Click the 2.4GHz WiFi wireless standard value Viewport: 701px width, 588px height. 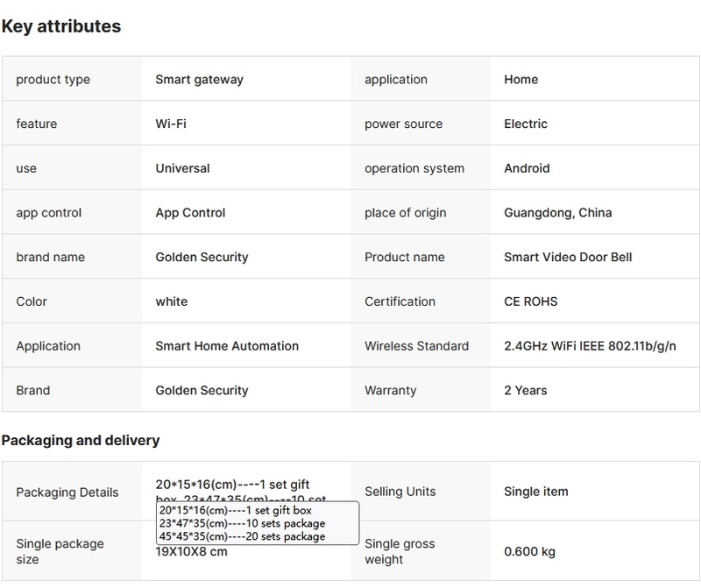590,346
